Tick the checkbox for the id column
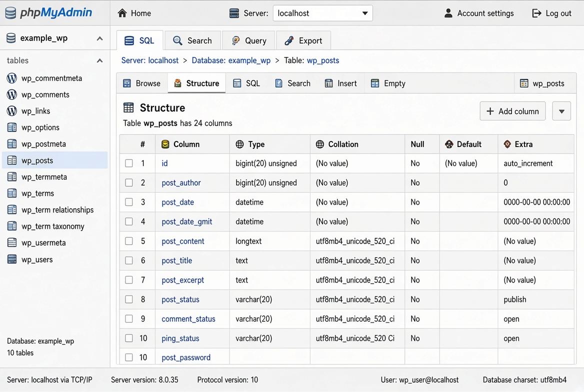This screenshot has width=584, height=392. point(129,163)
